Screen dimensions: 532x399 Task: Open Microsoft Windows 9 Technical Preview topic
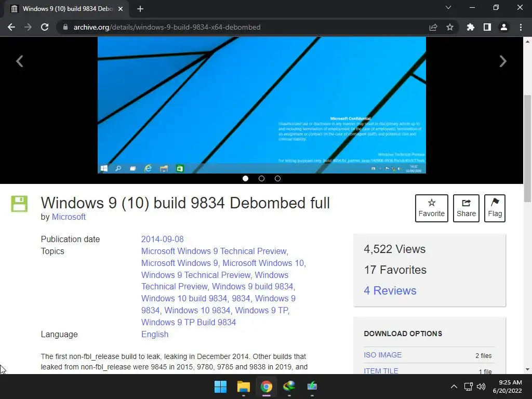pos(214,251)
